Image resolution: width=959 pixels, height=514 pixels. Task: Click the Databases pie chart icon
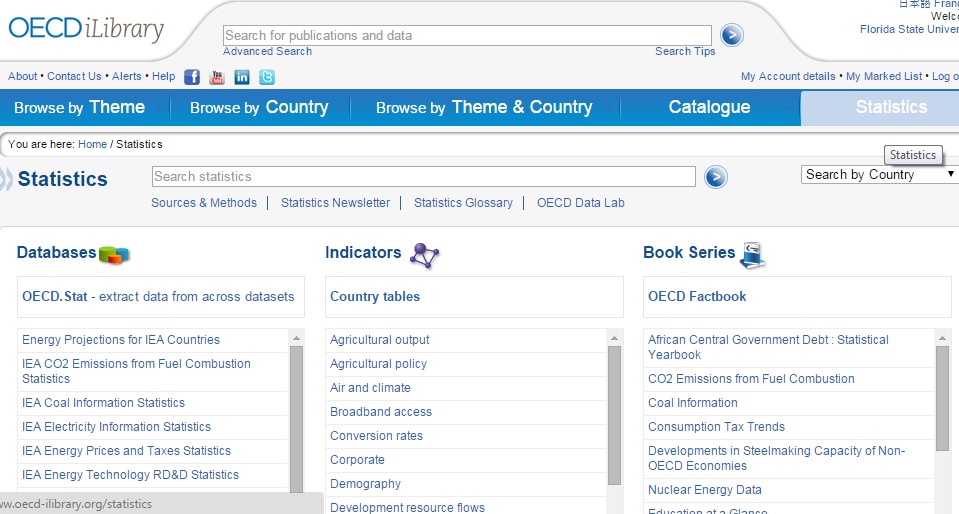114,255
